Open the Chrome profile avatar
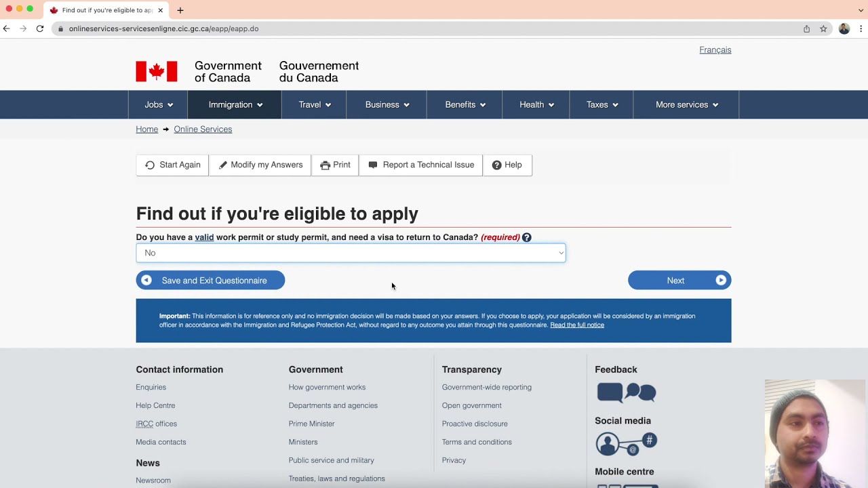Image resolution: width=868 pixels, height=488 pixels. (x=844, y=28)
